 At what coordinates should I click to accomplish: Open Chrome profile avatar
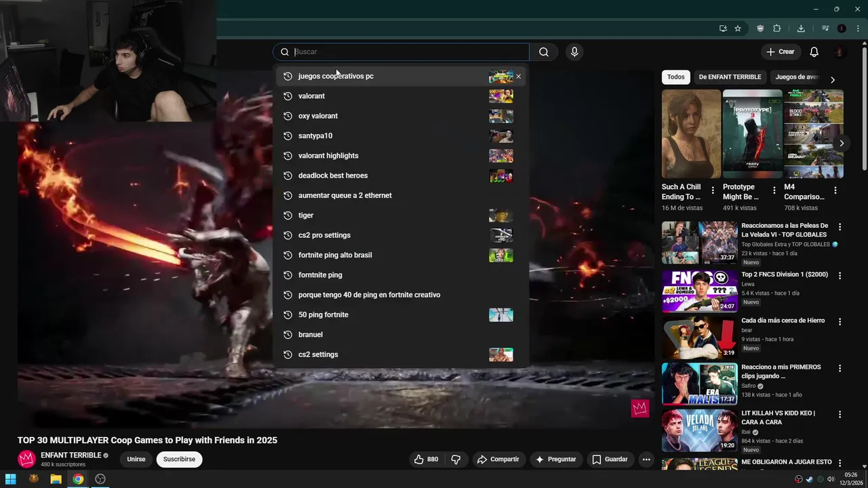coord(842,28)
